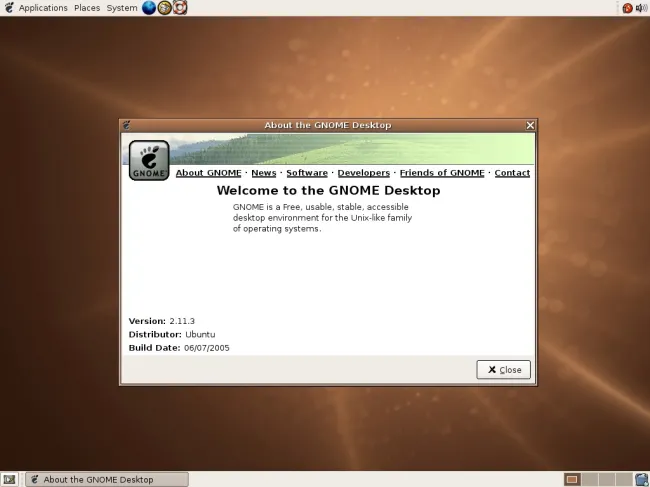The image size is (650, 487).
Task: Open the Friends of GNOME link
Action: click(x=442, y=173)
